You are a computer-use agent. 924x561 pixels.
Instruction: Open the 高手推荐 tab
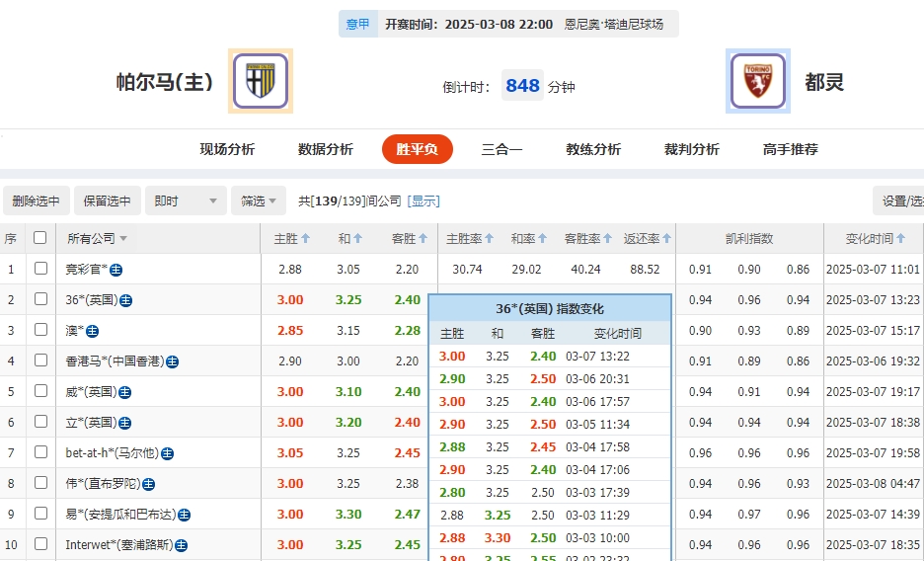click(790, 149)
